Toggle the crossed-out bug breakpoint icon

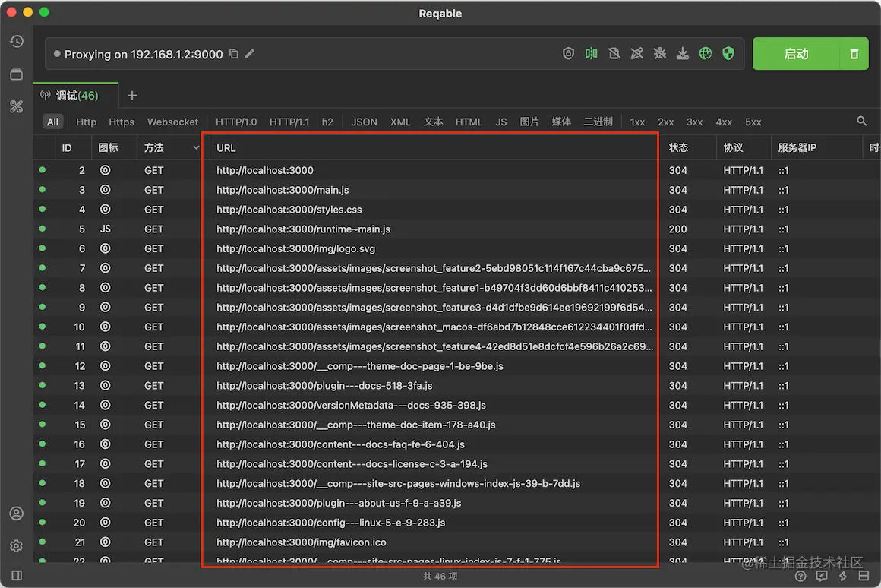tap(660, 53)
